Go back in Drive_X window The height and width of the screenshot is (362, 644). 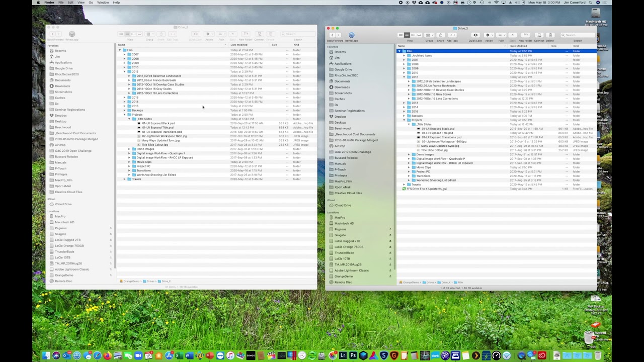click(x=332, y=35)
